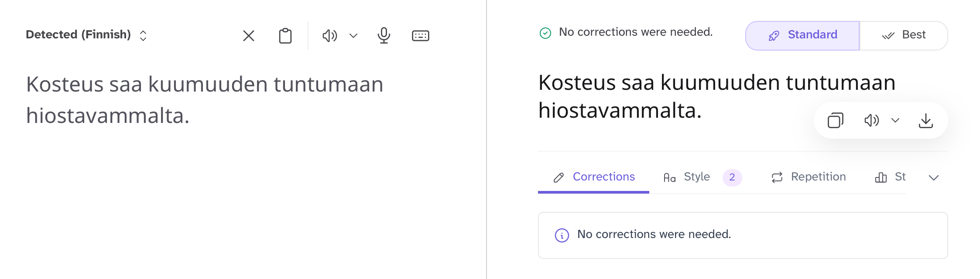This screenshot has width=980, height=279.
Task: Download the corrected text
Action: (925, 120)
